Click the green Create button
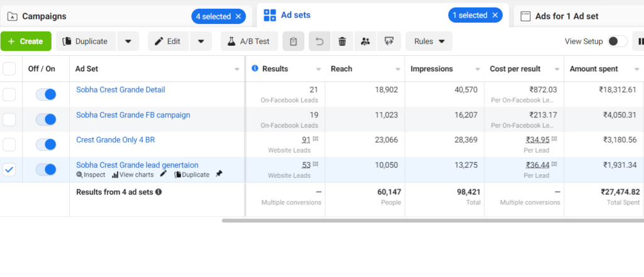 pos(26,41)
